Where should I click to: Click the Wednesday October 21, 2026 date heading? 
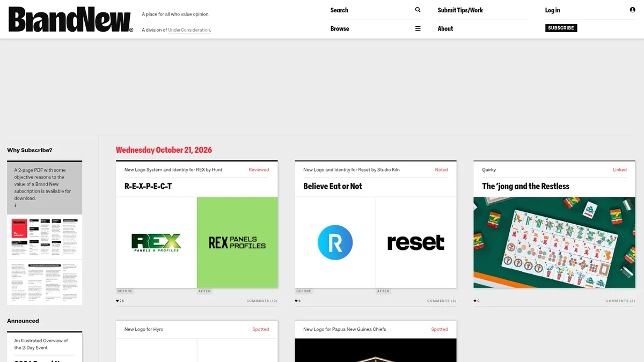click(x=164, y=150)
